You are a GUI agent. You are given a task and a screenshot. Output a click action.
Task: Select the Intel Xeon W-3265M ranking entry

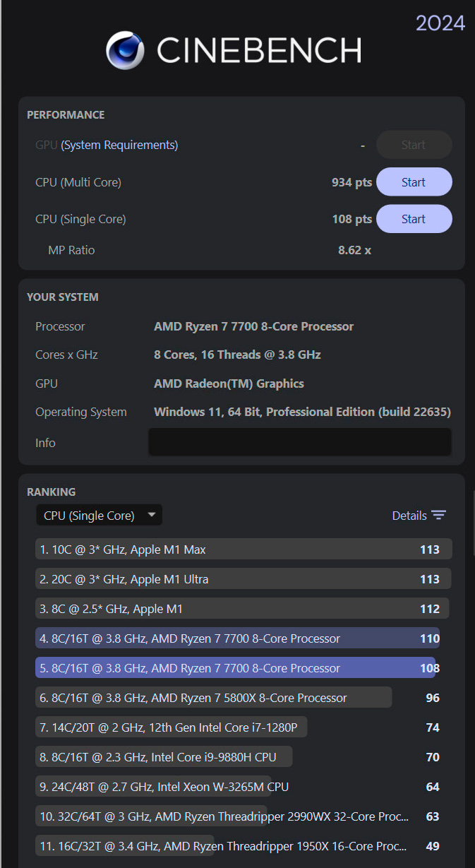pos(164,787)
